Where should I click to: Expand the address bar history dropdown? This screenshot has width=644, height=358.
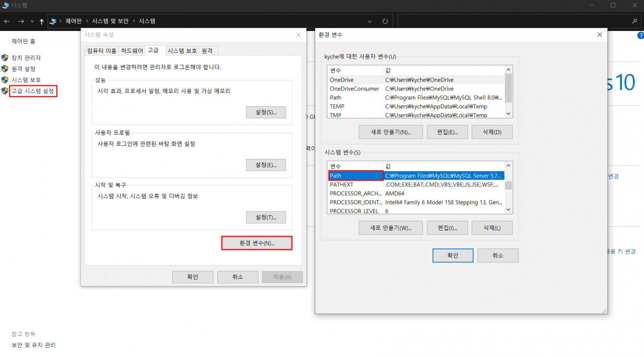[369, 21]
